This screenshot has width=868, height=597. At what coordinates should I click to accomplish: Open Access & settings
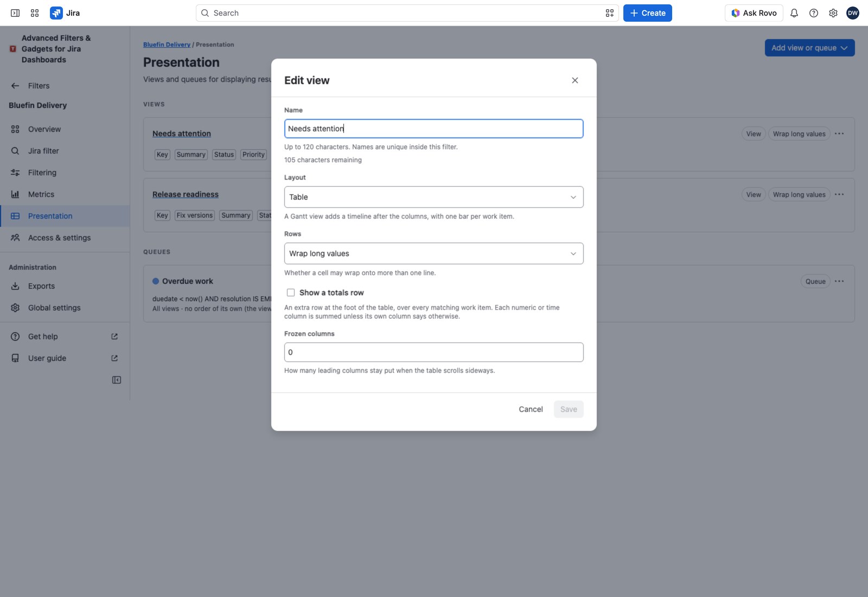click(65, 238)
